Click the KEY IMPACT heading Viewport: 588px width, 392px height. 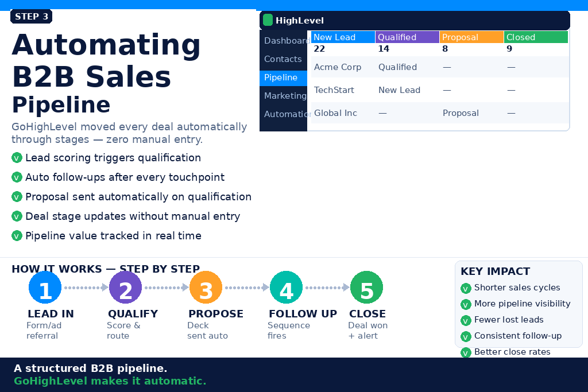[x=496, y=271]
